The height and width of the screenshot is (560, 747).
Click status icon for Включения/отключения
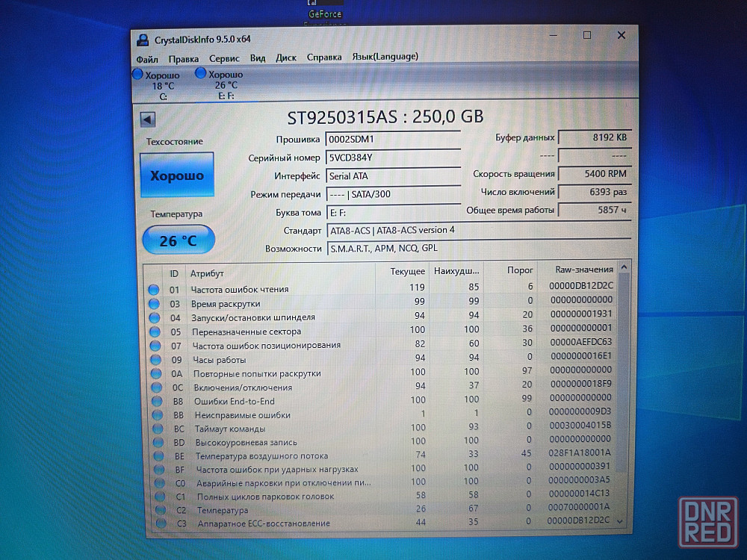(x=157, y=388)
